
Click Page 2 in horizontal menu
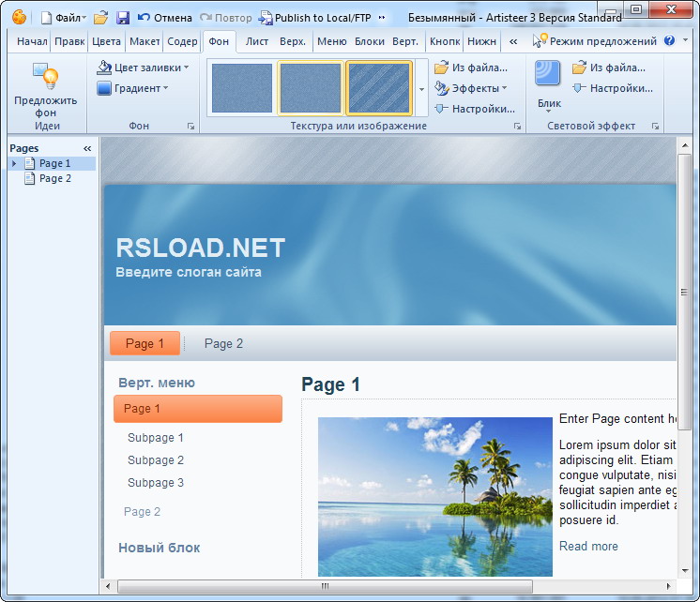[223, 343]
